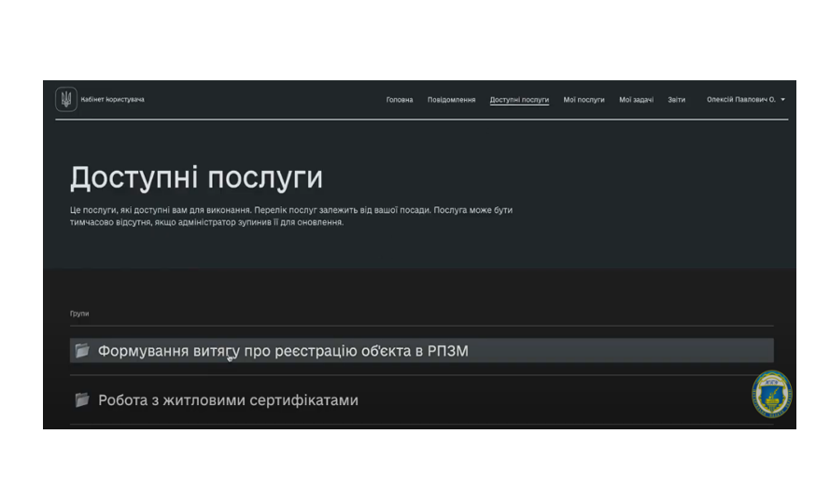Click the Кабінет користувача title link
Screen dimensions: 830x504
point(112,100)
